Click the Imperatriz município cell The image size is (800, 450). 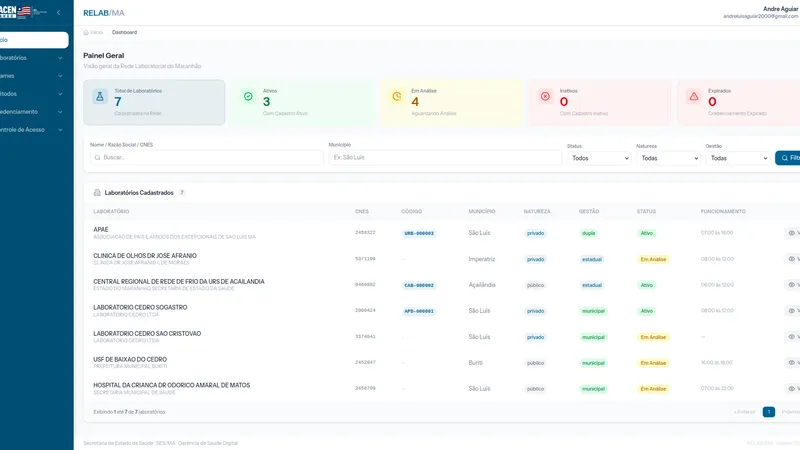tap(482, 259)
